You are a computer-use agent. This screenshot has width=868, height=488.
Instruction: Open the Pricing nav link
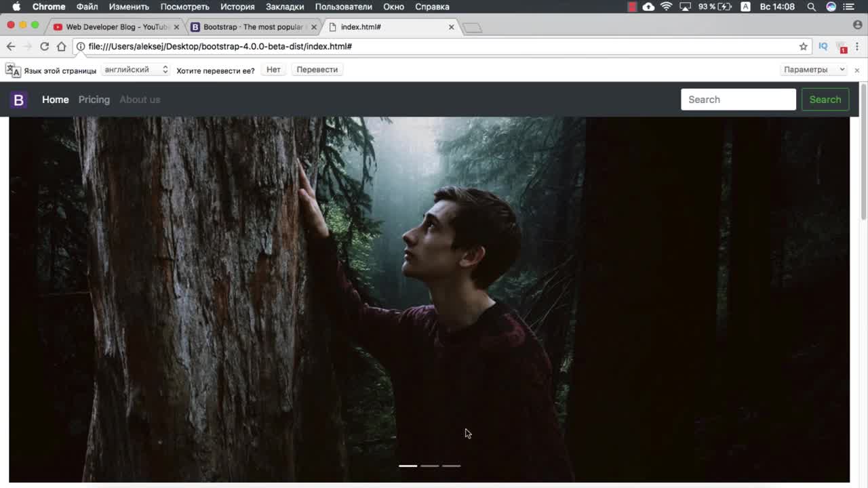point(94,100)
